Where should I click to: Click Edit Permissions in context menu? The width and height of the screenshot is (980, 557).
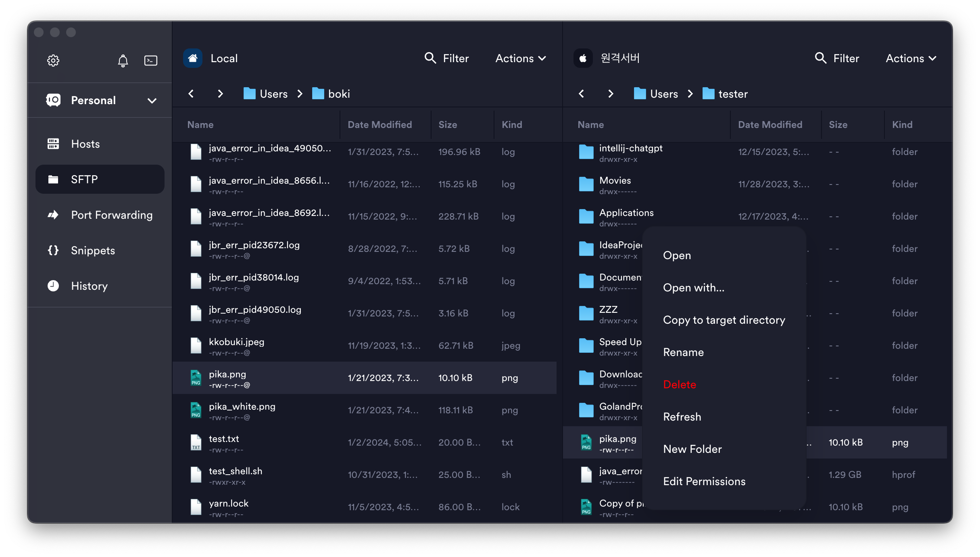[704, 482]
